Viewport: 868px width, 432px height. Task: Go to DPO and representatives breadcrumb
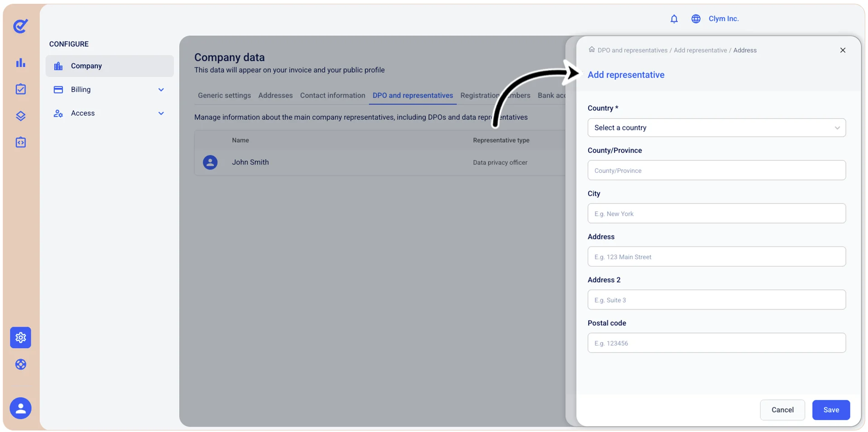[x=632, y=50]
